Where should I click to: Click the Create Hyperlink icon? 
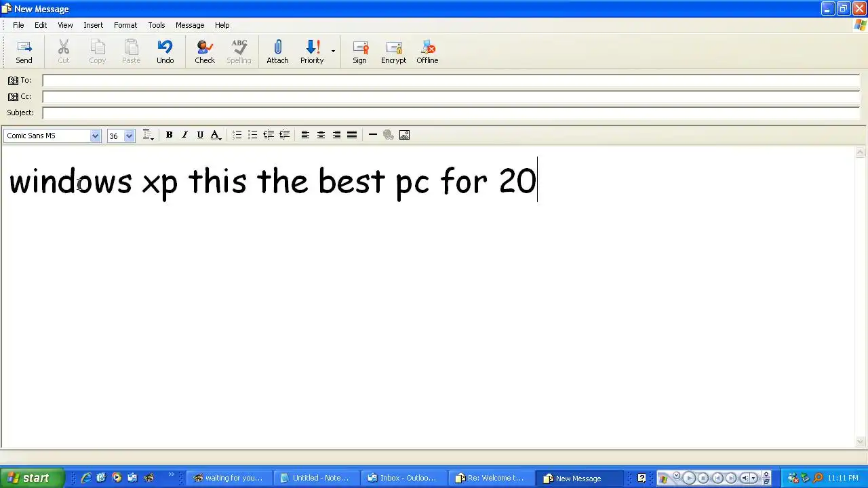tap(389, 135)
